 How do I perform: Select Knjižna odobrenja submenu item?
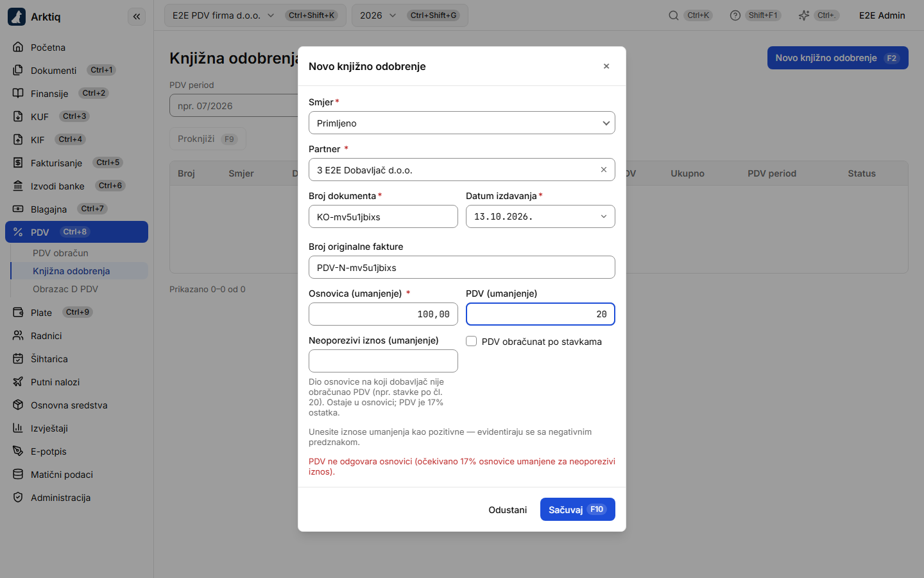(80, 271)
